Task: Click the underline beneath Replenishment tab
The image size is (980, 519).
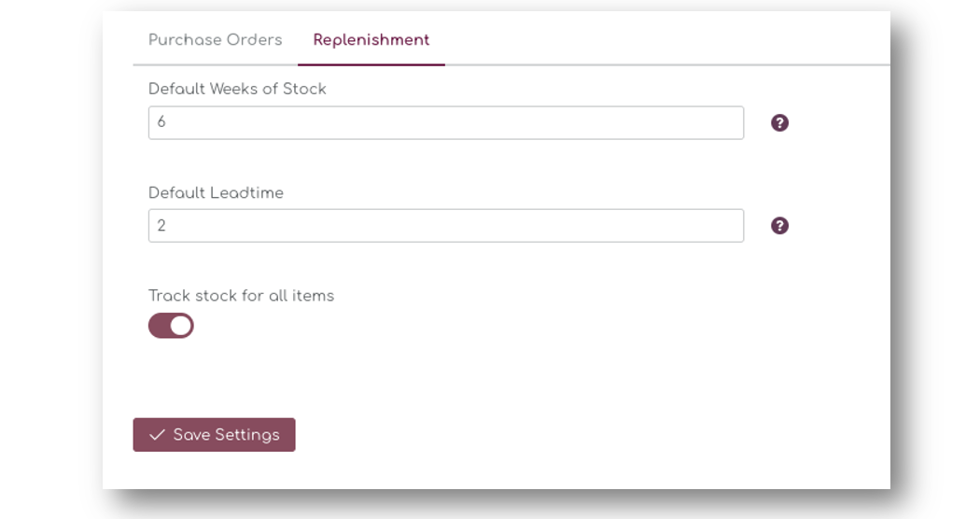Action: pos(371,64)
